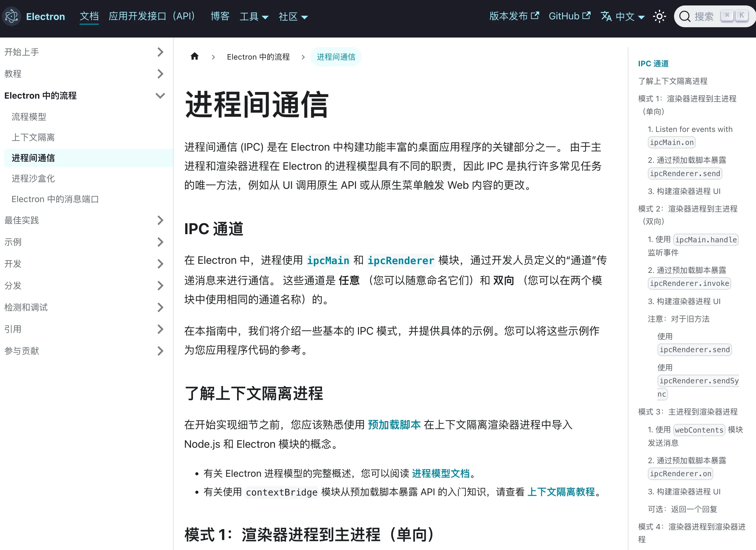Switch to the 文档 nav item
This screenshot has height=550, width=756.
(89, 16)
